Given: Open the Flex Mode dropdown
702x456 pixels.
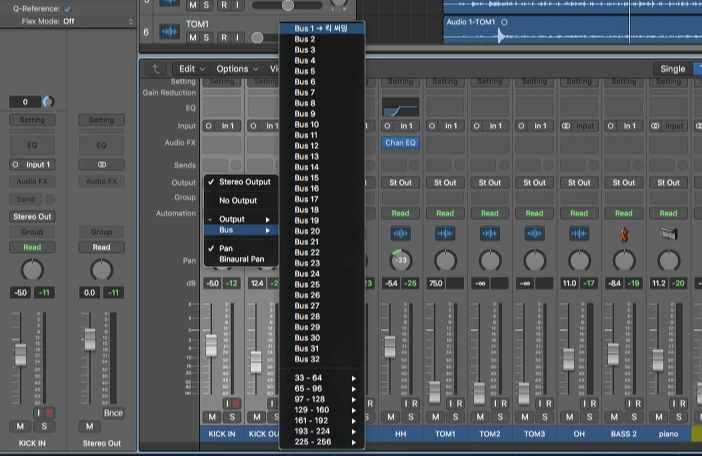Looking at the screenshot, I should point(68,20).
